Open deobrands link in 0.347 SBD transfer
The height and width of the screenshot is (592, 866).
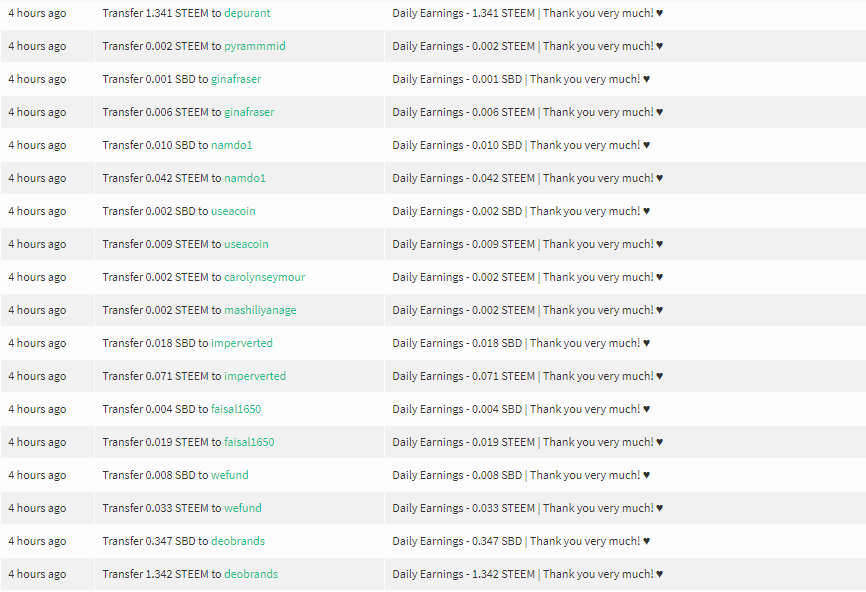coord(238,541)
